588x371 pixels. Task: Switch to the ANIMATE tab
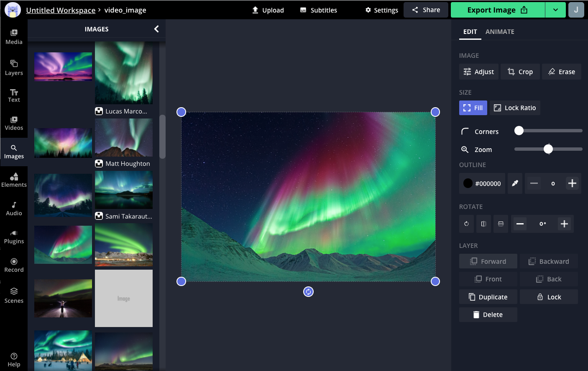(500, 31)
